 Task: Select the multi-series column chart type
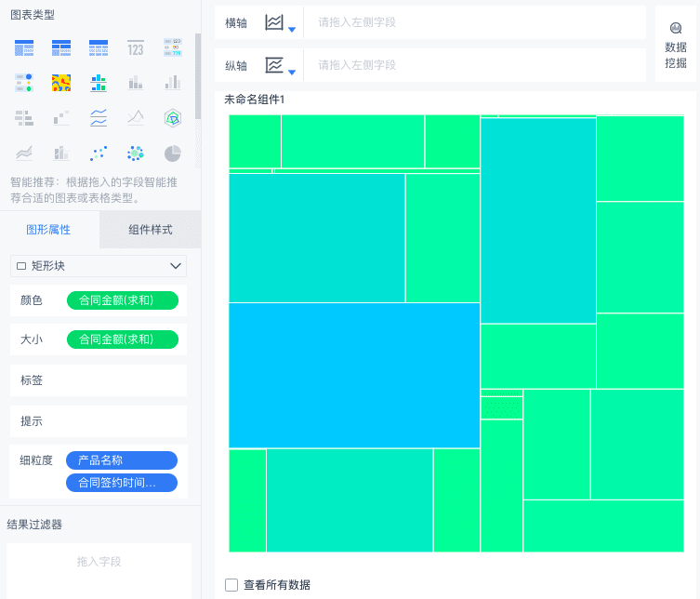[x=173, y=83]
